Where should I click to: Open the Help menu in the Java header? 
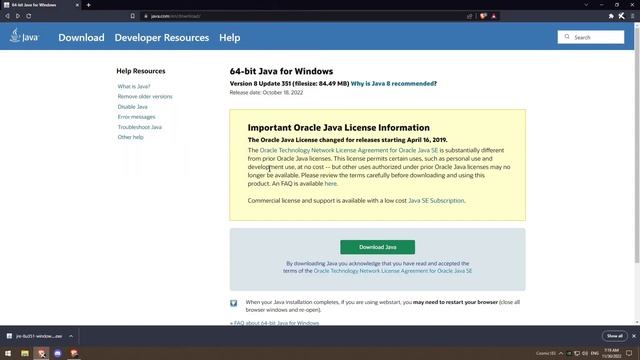click(x=229, y=38)
